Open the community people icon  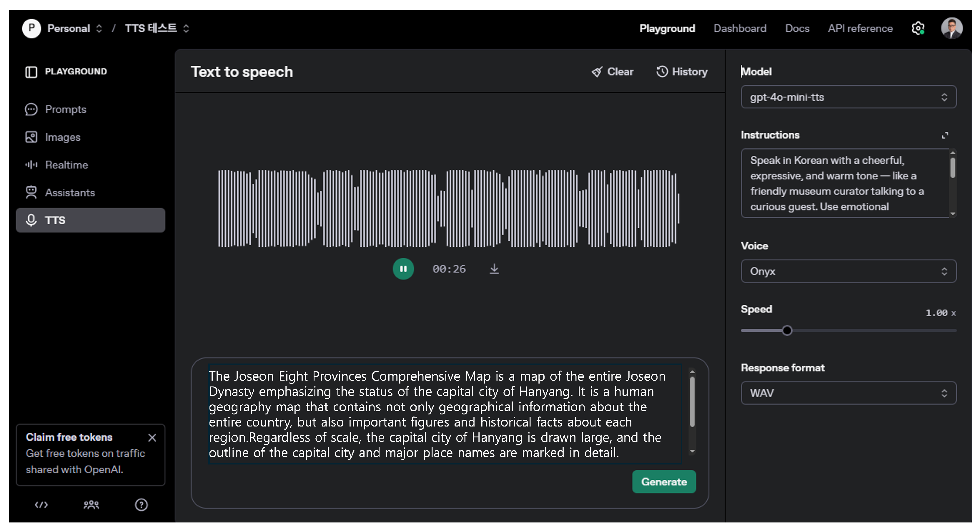(x=91, y=505)
